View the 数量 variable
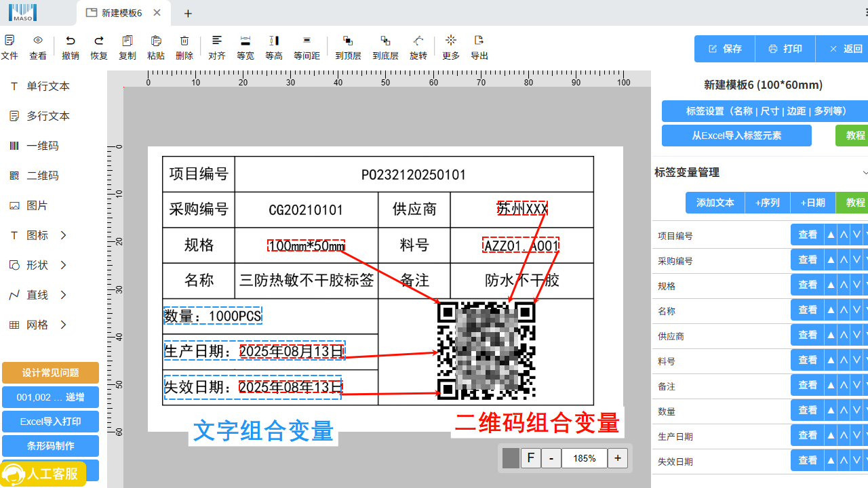The height and width of the screenshot is (488, 868). pos(808,411)
